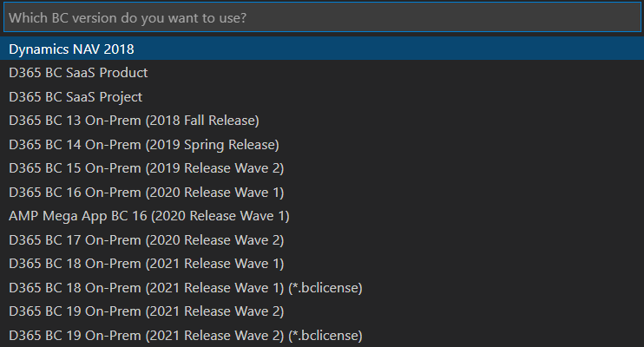Click the 'SaaS Product' text in list
Viewport: 644px width, 347px height.
pos(108,73)
